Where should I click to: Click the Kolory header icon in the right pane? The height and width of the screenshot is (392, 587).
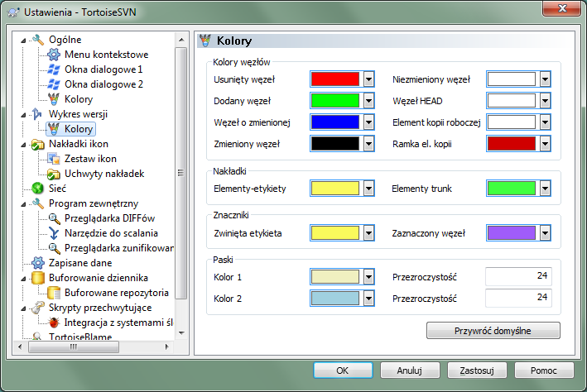205,41
